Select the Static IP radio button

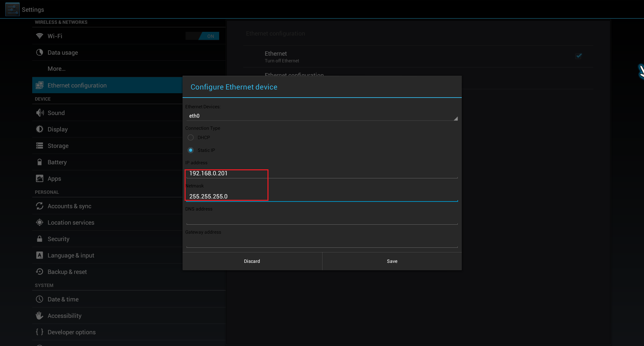[x=191, y=150]
